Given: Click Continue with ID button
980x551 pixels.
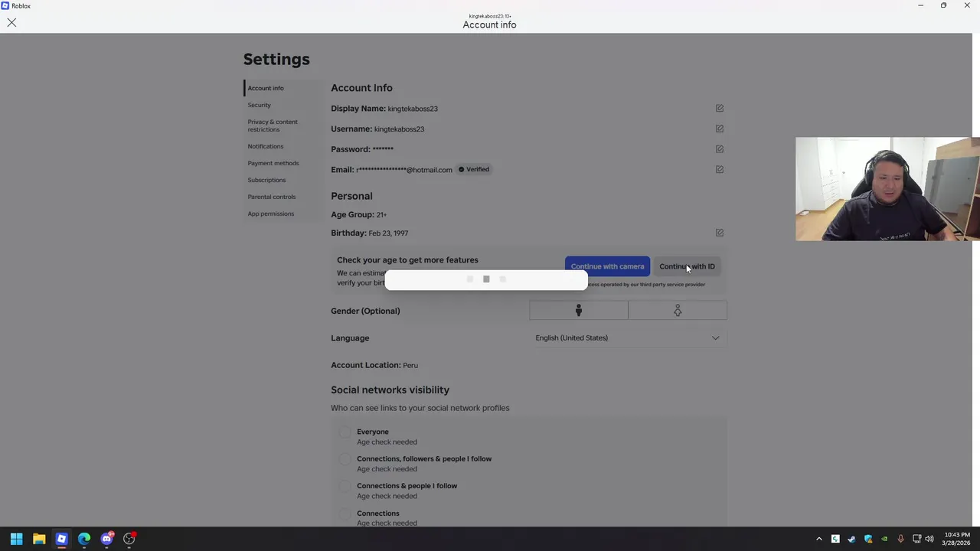Looking at the screenshot, I should tap(687, 266).
